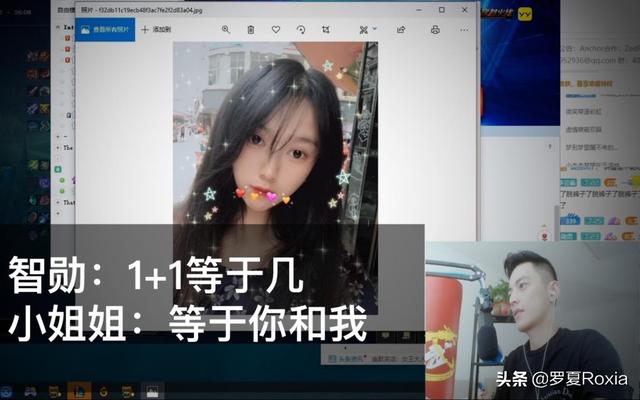Rotate the image using the rotate icon

(301, 30)
